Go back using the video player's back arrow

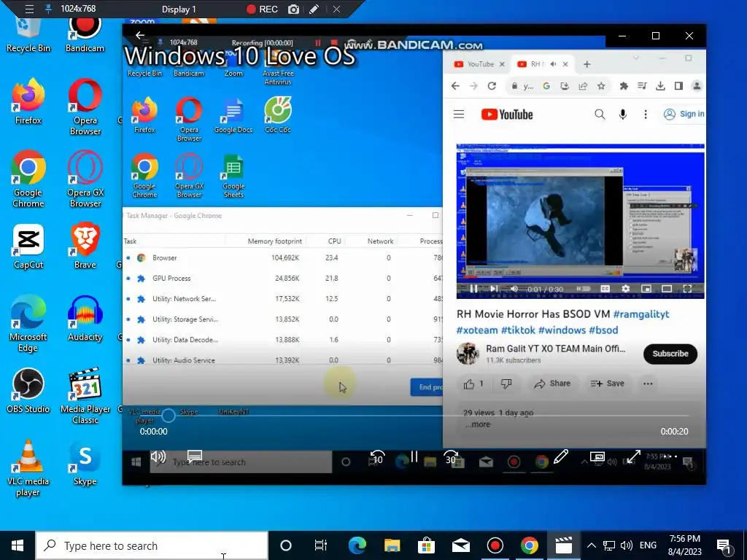[x=139, y=35]
